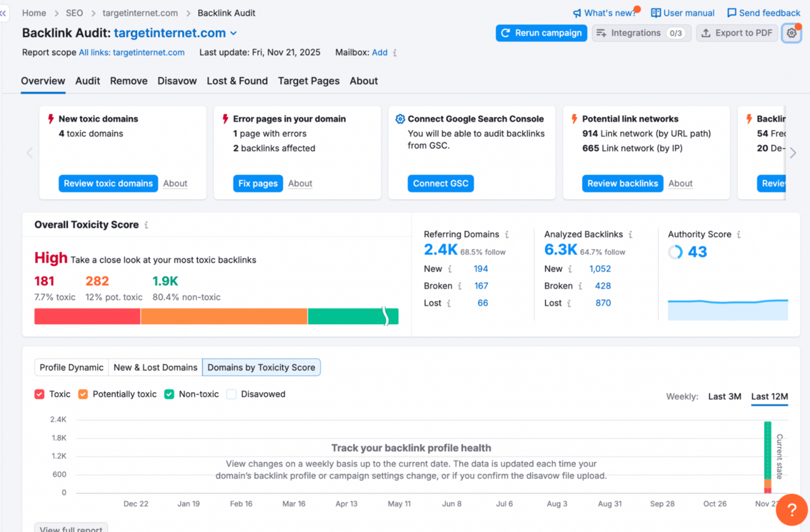This screenshot has width=810, height=532.
Task: Uncheck the Toxic checkbox
Action: point(40,394)
